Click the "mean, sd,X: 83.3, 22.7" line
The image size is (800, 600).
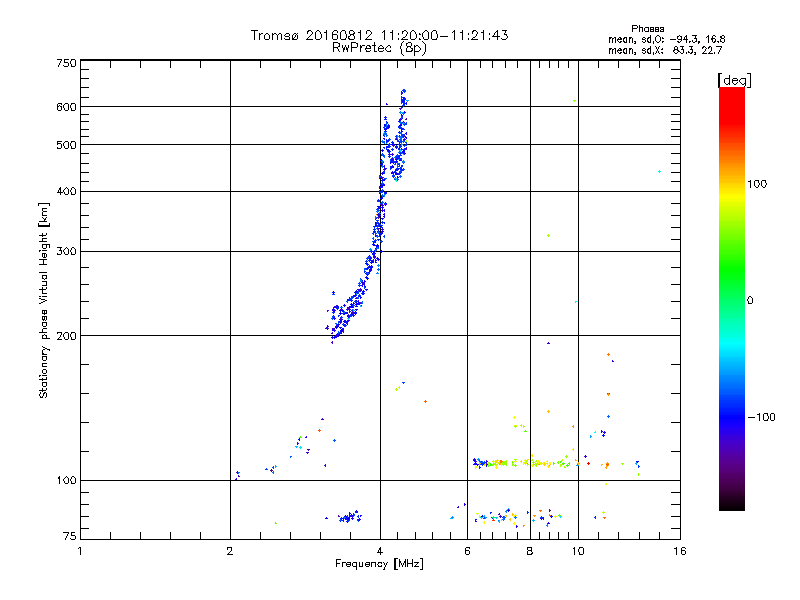tap(665, 50)
